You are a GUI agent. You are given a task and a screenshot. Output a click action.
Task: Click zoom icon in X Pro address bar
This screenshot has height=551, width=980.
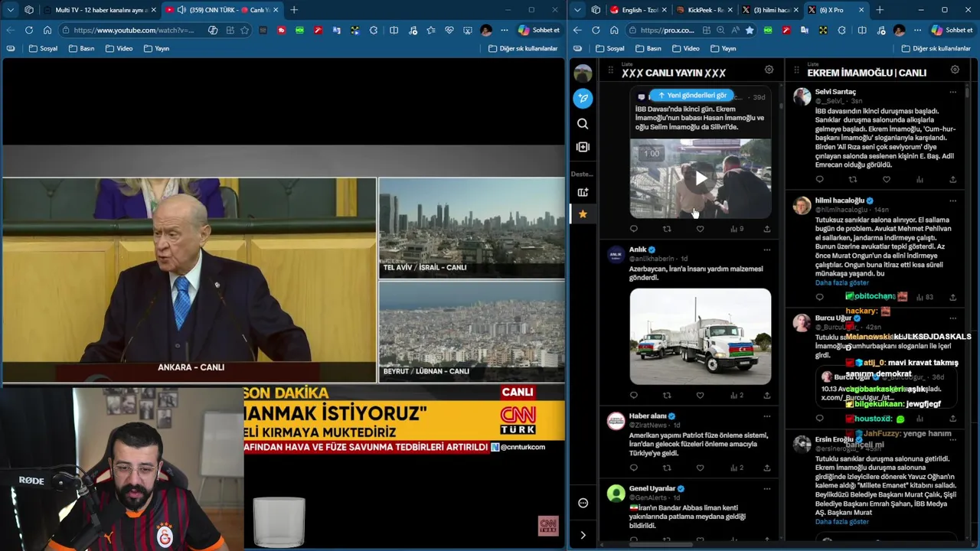click(720, 30)
